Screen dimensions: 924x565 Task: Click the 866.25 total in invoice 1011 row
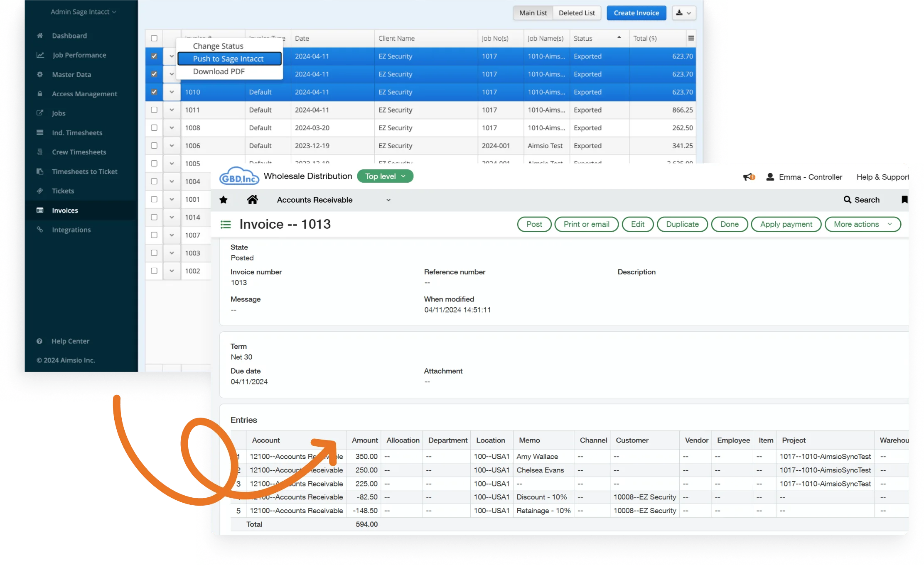click(683, 110)
